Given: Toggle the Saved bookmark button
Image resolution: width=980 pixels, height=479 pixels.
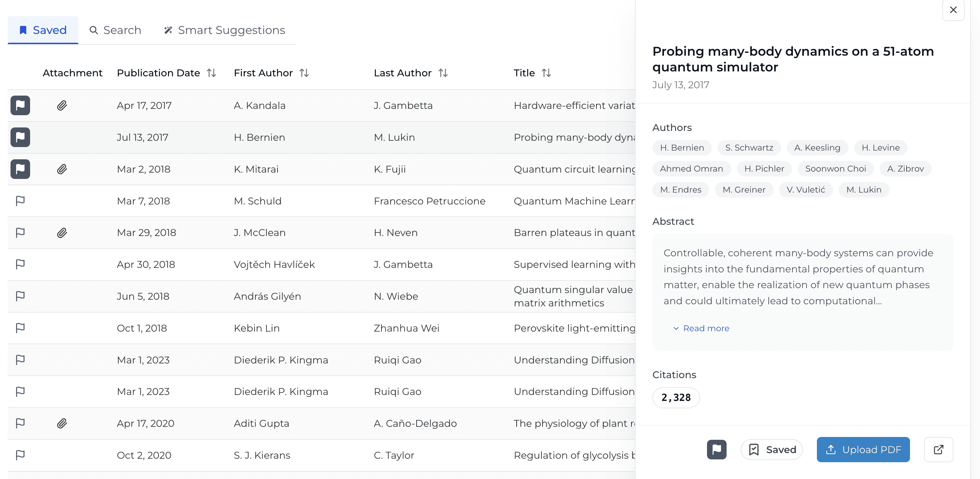Looking at the screenshot, I should tap(771, 449).
